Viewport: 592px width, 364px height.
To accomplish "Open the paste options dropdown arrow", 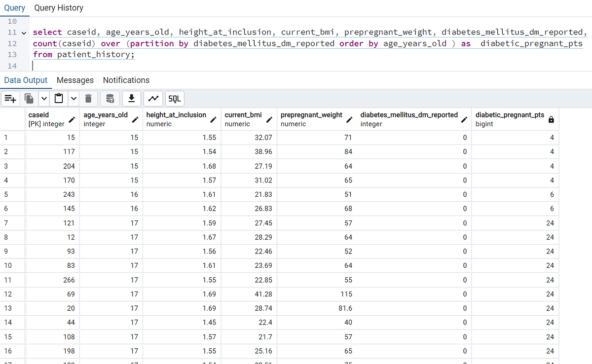I will click(x=73, y=98).
